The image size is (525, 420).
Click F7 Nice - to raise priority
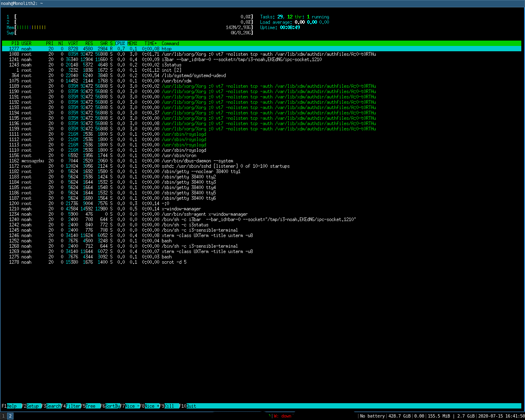[130, 406]
